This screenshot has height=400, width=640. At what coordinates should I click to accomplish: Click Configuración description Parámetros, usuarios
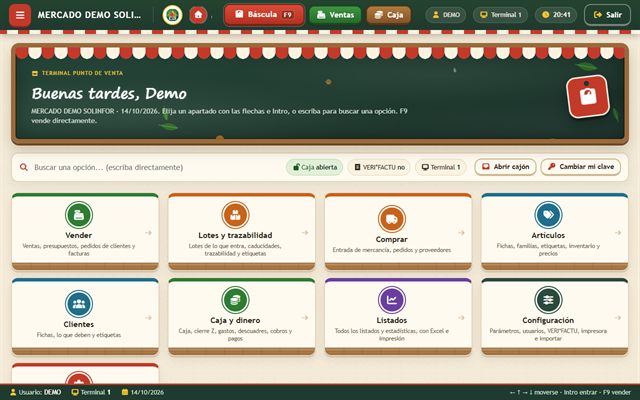[x=548, y=335]
